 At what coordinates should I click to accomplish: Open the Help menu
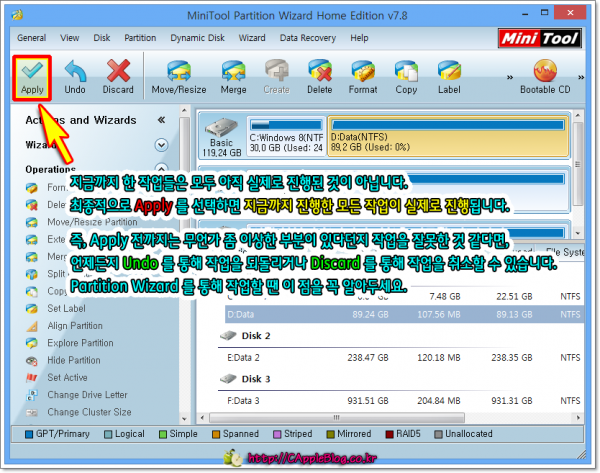tap(359, 38)
